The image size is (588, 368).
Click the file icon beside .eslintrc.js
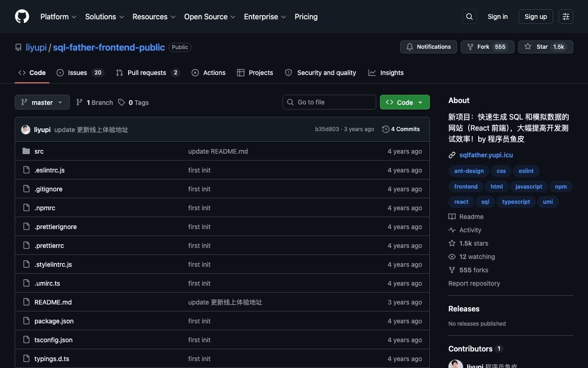point(26,170)
